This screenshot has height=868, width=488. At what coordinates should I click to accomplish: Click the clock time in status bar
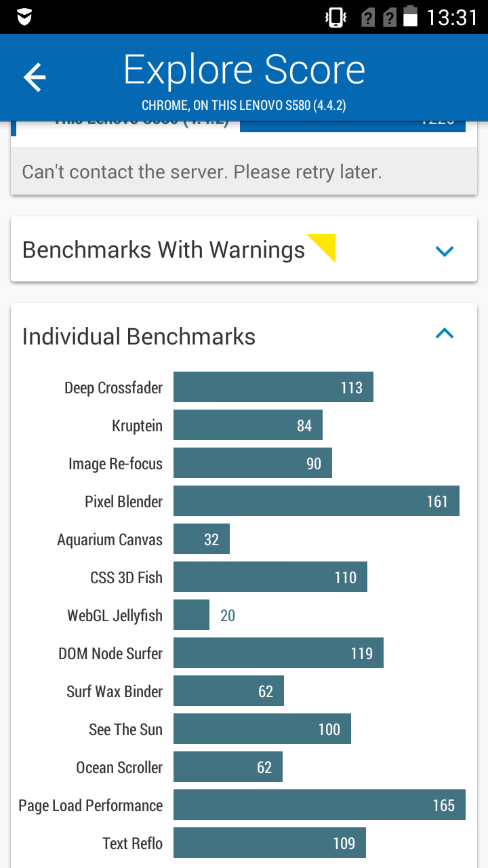coord(452,17)
